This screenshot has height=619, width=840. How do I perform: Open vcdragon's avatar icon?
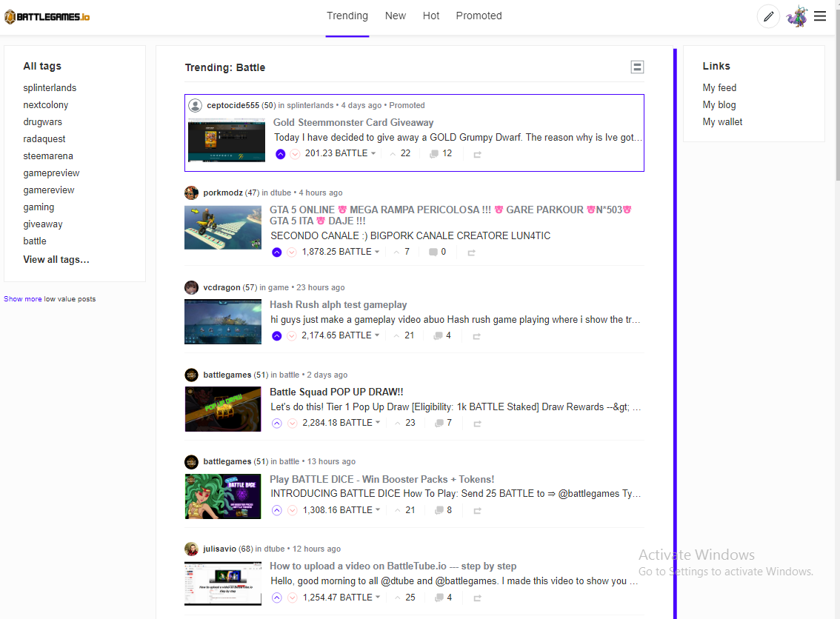coord(191,287)
